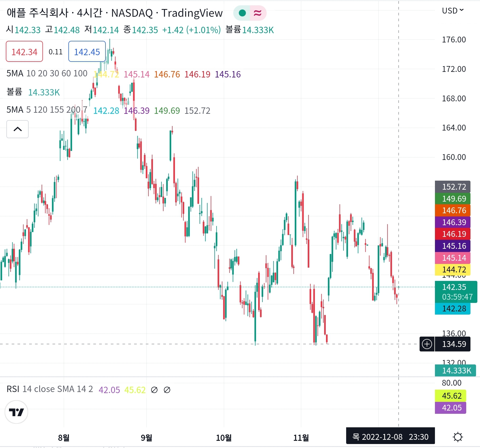Select the volume 14.333K indicator legend
This screenshot has width=480, height=448.
coord(33,92)
